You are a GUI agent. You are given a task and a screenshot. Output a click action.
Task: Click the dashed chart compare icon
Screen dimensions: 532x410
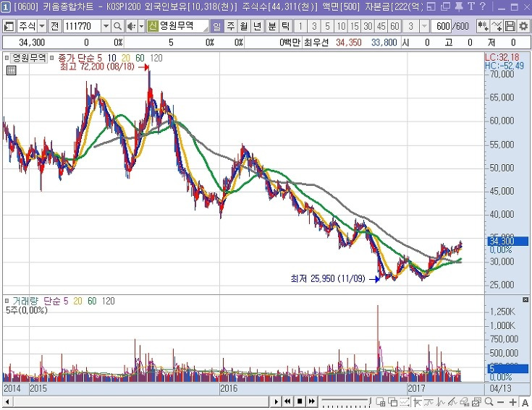pyautogui.click(x=405, y=402)
